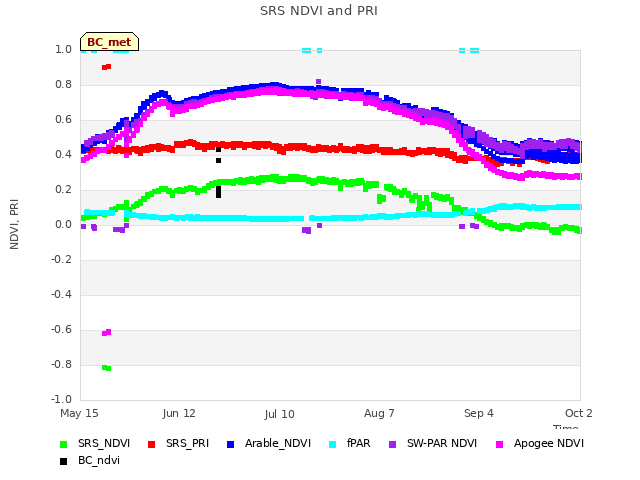This screenshot has height=480, width=640.
Task: Click the 1.0 y-axis tick label
Action: 63,49
